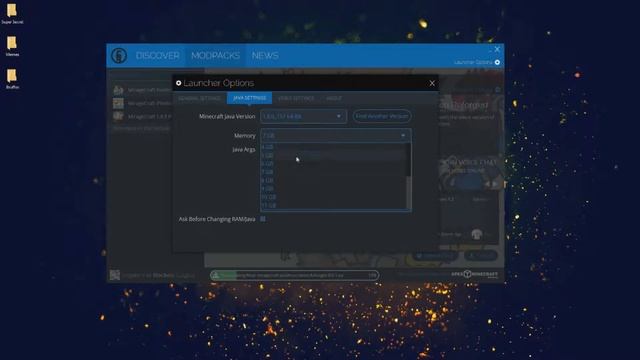Switch to the Video Settings tab
Screen dimensions: 640x360
click(296, 98)
